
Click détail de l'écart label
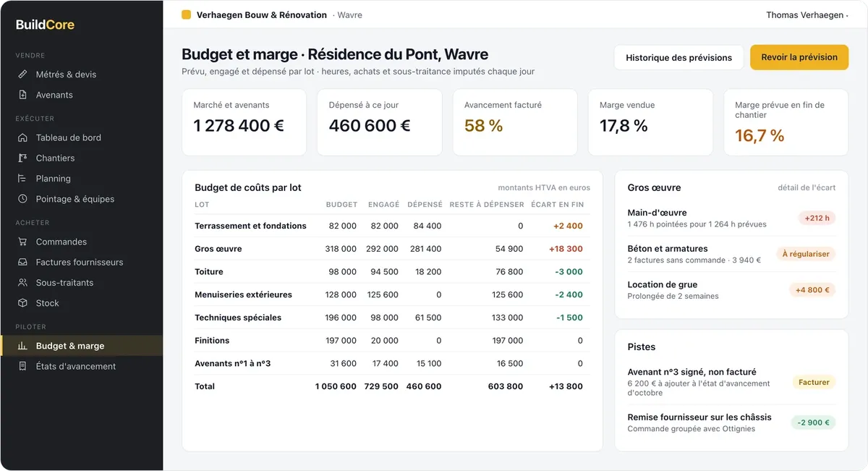(x=807, y=187)
